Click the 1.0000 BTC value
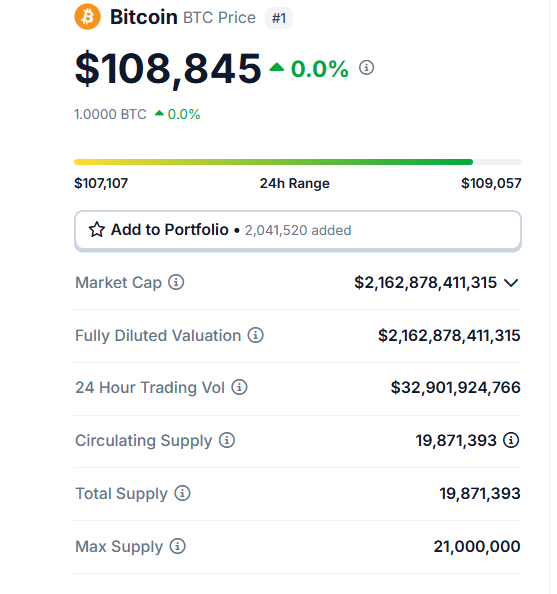Viewport: 557px width, 594px height. coord(110,114)
